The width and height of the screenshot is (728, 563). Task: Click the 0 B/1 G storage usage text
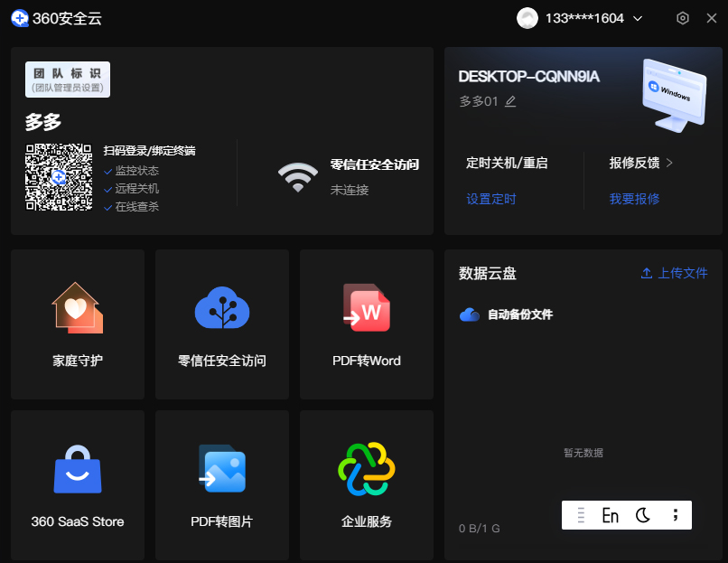click(x=479, y=528)
